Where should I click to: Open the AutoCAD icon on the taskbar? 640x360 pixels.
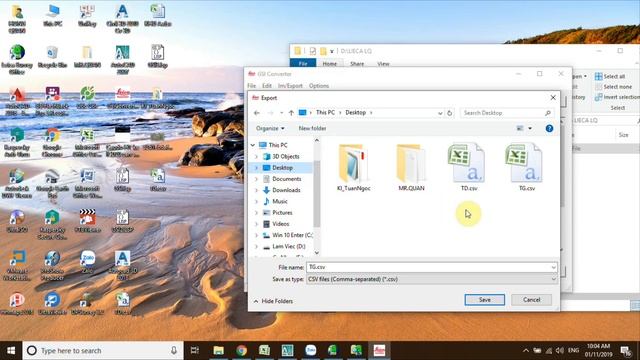(x=287, y=351)
